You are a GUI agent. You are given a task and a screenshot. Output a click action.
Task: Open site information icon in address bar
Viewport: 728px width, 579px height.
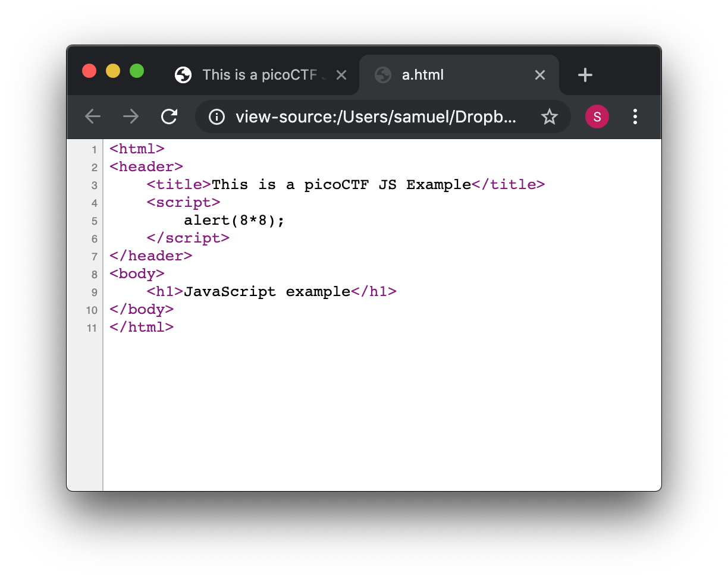pyautogui.click(x=217, y=117)
